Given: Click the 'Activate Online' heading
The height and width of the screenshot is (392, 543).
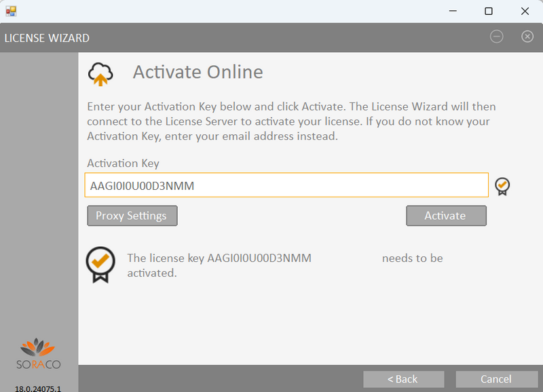Looking at the screenshot, I should (x=198, y=72).
